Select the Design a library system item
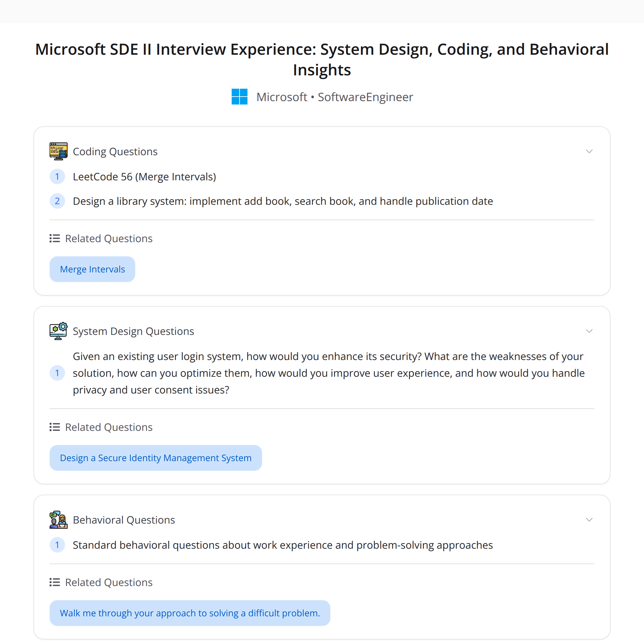 pyautogui.click(x=283, y=201)
